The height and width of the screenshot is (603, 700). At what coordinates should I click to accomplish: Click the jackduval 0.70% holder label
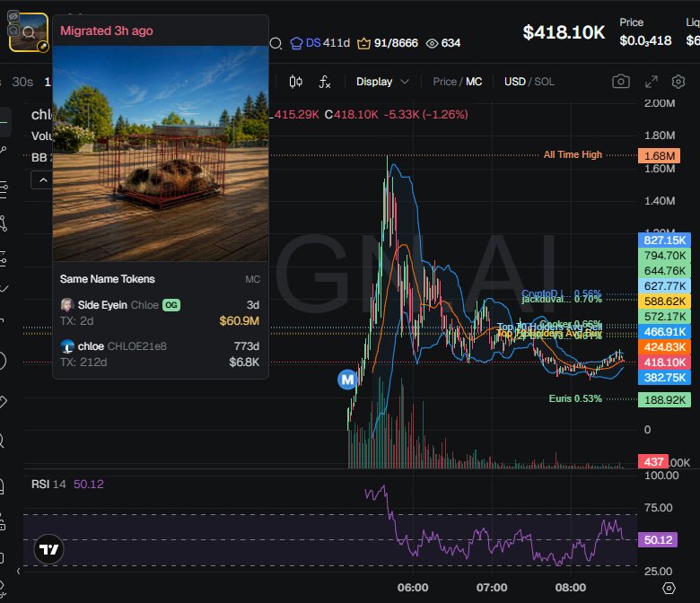(x=562, y=299)
